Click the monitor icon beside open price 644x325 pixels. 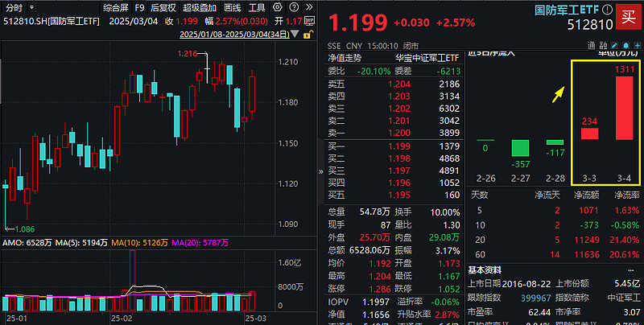(x=309, y=21)
